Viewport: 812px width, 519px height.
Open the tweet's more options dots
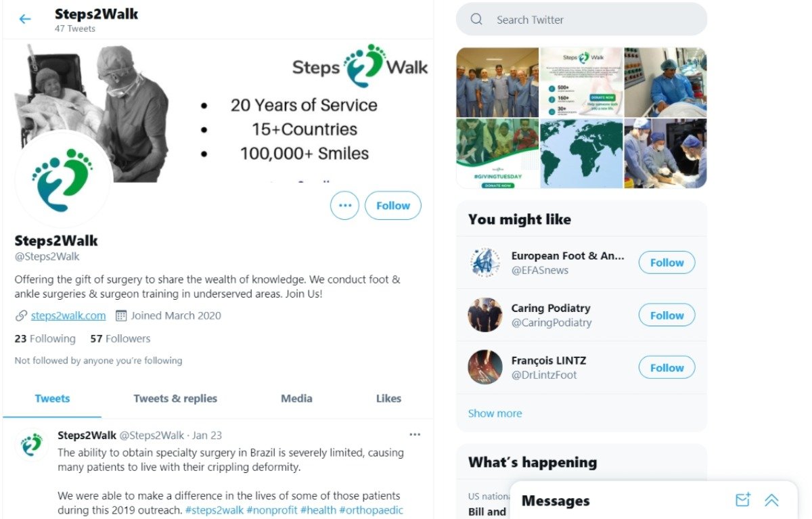(x=415, y=434)
